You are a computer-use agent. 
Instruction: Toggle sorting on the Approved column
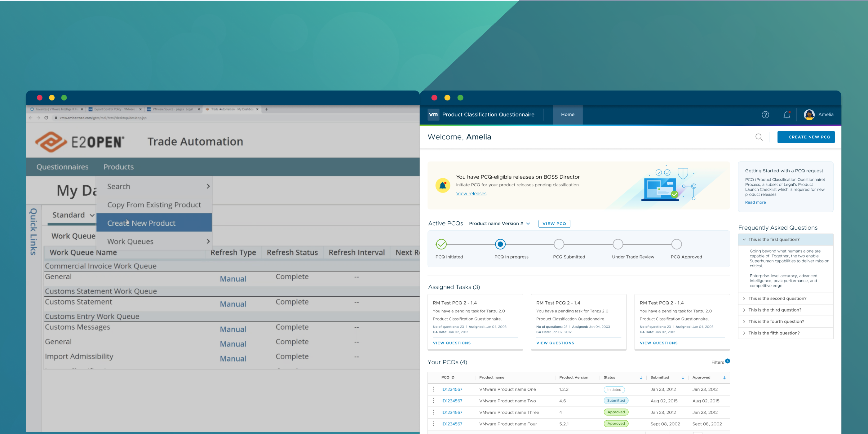[725, 377]
